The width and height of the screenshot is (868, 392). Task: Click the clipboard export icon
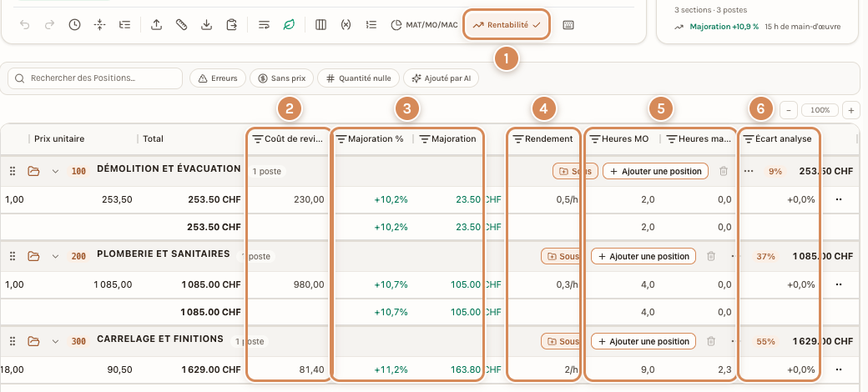click(x=232, y=25)
